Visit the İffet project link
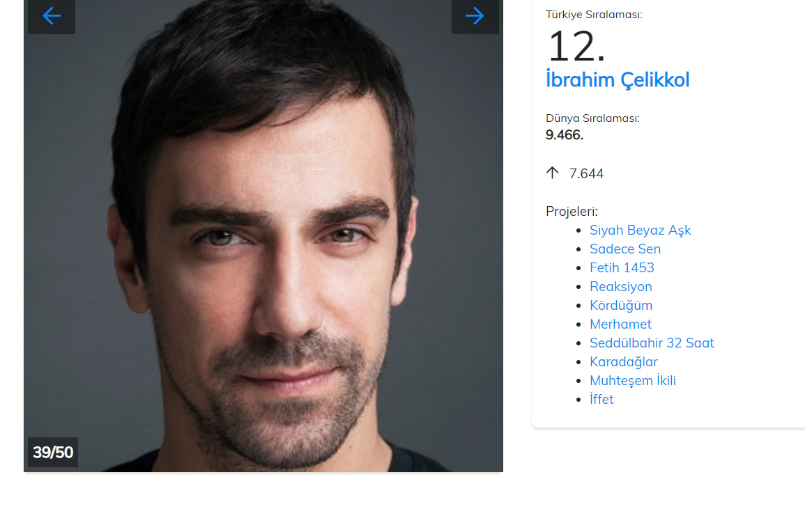The width and height of the screenshot is (805, 532). (x=601, y=399)
